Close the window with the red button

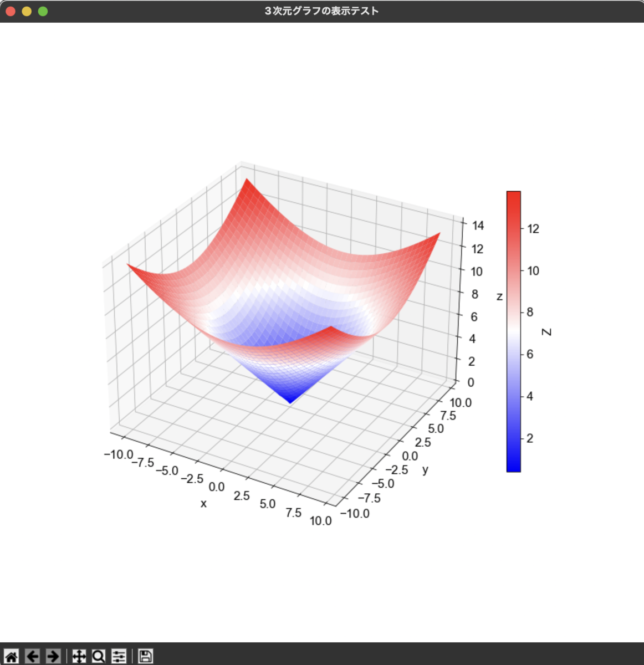point(11,11)
